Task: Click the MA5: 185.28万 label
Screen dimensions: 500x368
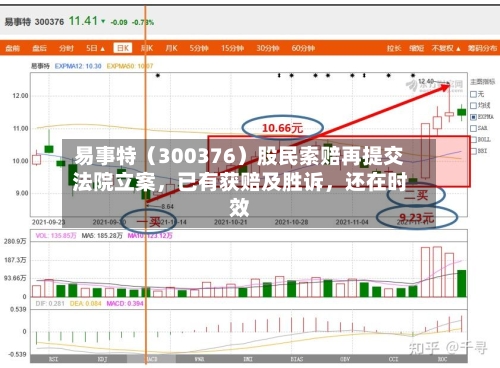Action: tap(102, 236)
